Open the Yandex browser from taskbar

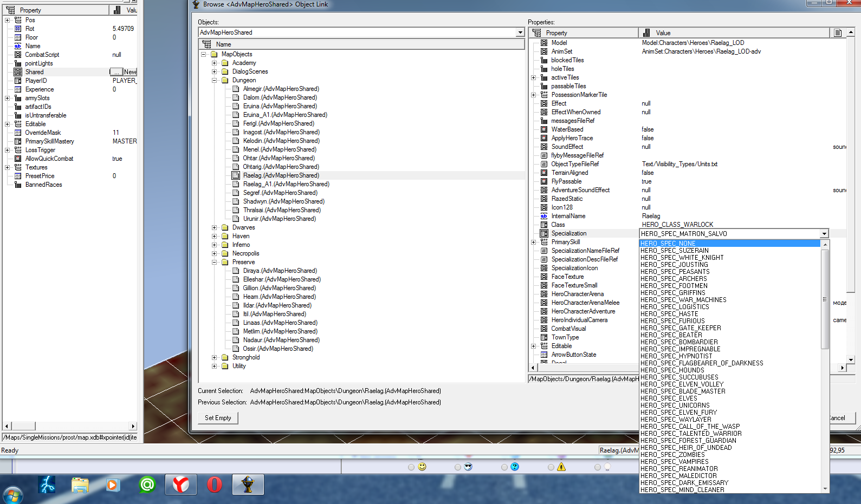click(180, 485)
